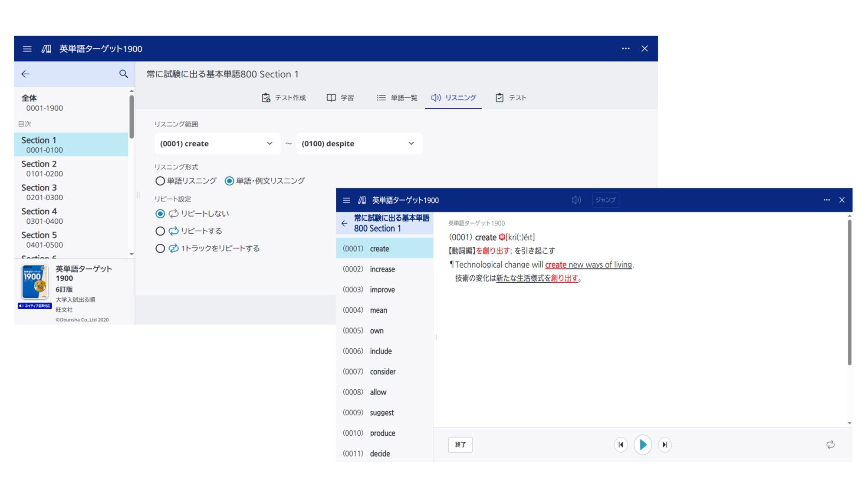The width and height of the screenshot is (868, 500).
Task: Switch to the 単語一覧 tab
Action: tap(397, 98)
